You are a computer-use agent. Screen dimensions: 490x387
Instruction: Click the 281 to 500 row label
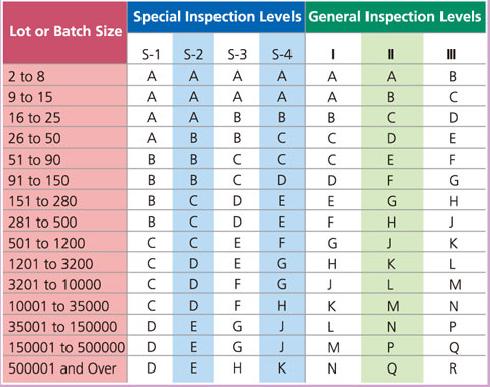(x=43, y=222)
